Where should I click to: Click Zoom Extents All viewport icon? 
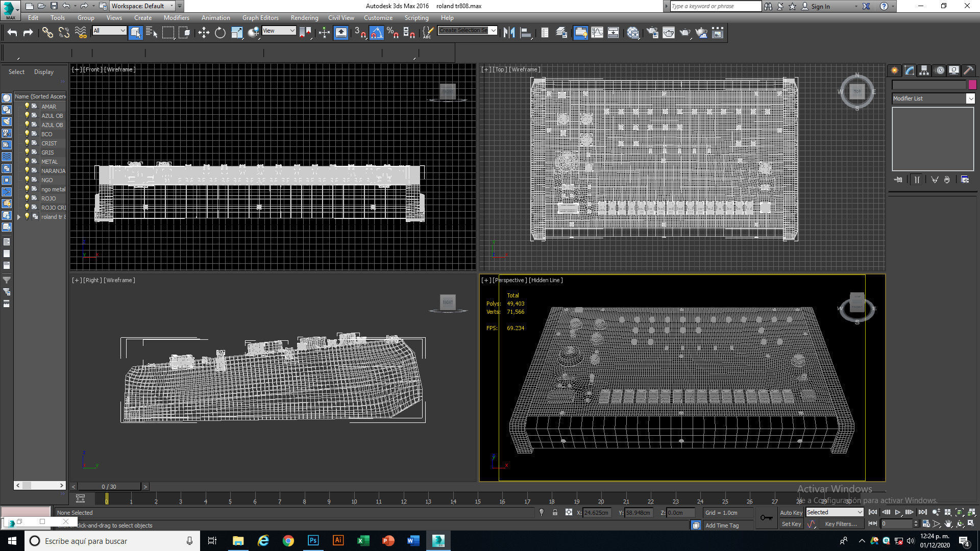tap(971, 512)
